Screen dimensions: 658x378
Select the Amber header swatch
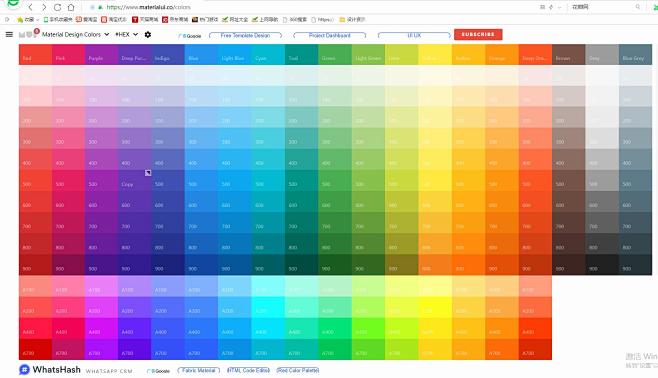469,55
